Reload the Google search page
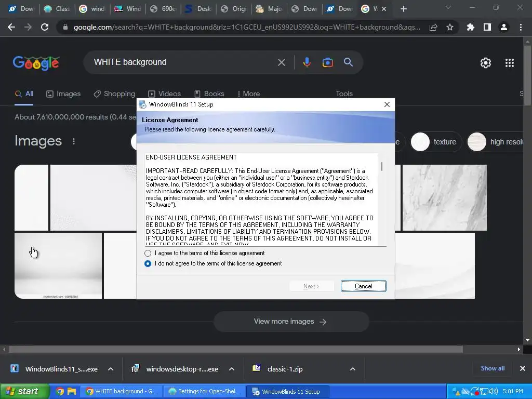This screenshot has width=532, height=399. [45, 27]
